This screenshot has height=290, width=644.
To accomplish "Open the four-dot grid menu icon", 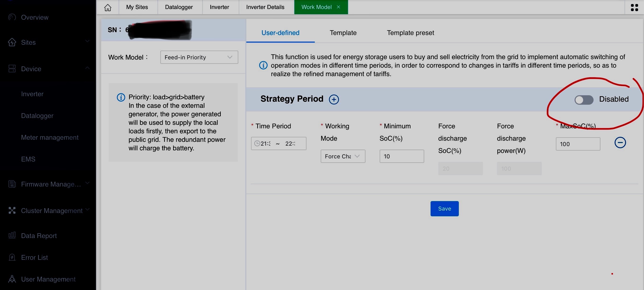I will point(634,7).
